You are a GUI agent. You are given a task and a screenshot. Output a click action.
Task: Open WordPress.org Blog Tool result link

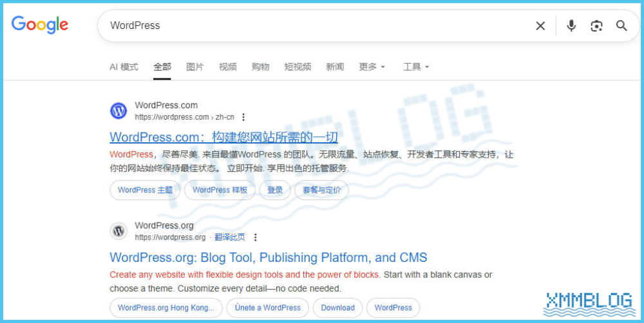(268, 257)
